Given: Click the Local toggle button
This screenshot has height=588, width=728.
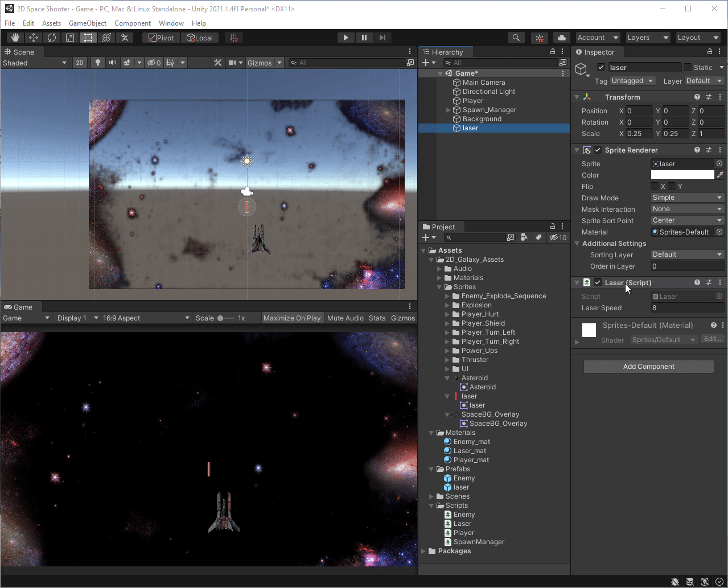Looking at the screenshot, I should tap(200, 38).
